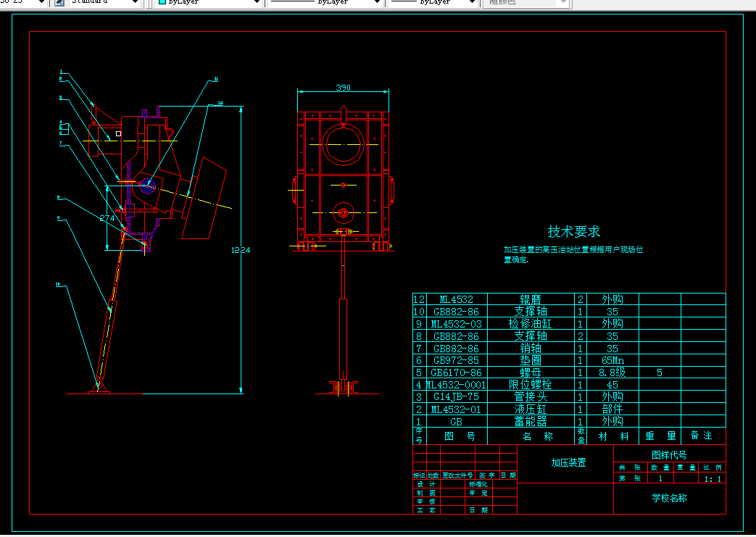This screenshot has width=756, height=537.
Task: Click the weight value 5 in row 5
Action: (660, 372)
